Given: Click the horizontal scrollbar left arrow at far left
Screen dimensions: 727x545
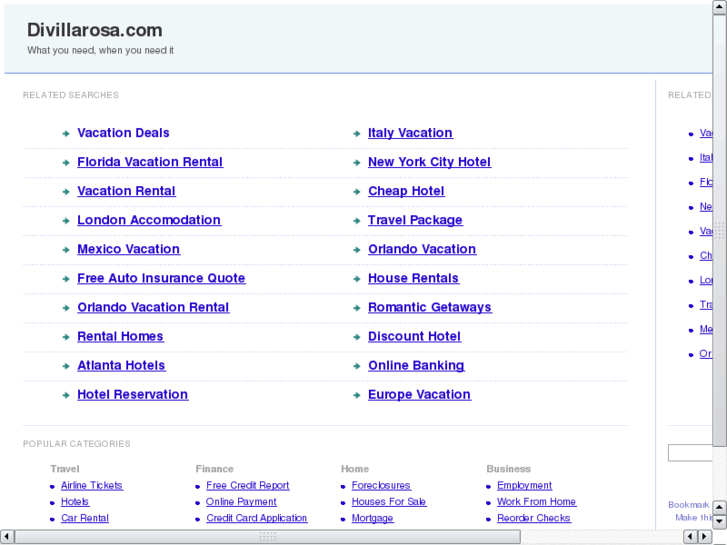Looking at the screenshot, I should point(7,537).
